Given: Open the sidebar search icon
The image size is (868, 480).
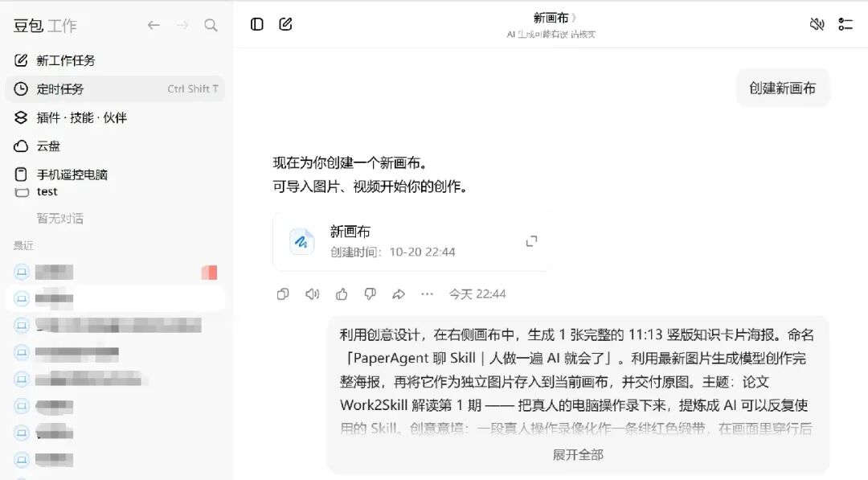Looking at the screenshot, I should coord(211,25).
